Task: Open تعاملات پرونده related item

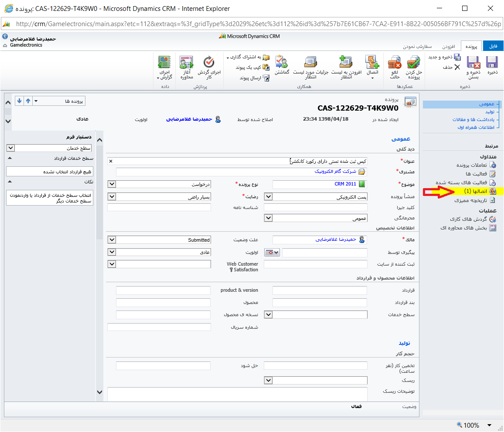Action: tap(476, 165)
